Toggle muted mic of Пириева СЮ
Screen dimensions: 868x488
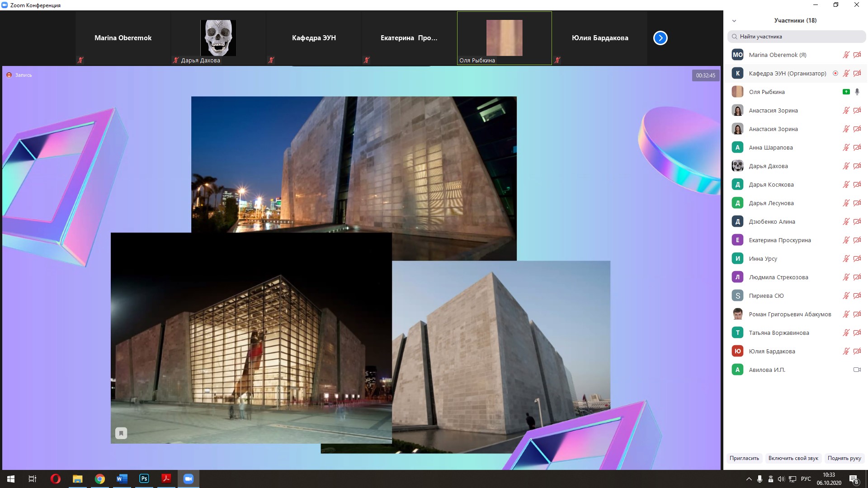(846, 296)
